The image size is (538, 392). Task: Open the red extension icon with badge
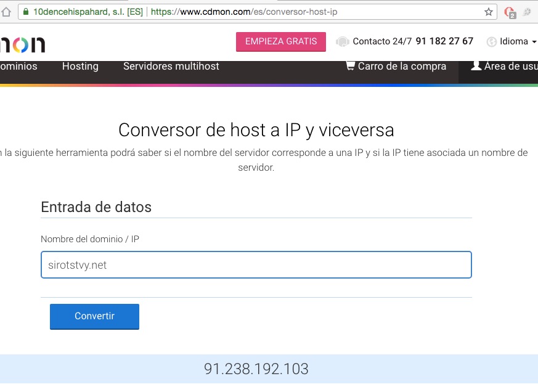[x=510, y=12]
